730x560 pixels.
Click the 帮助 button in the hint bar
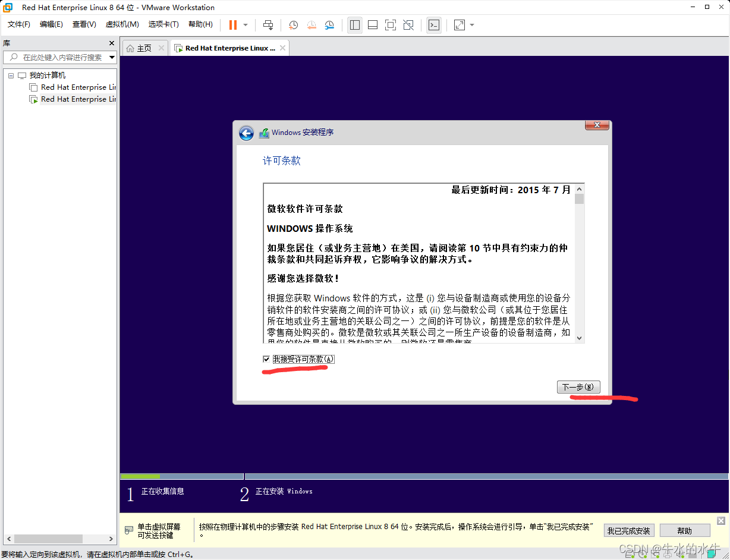tap(685, 530)
